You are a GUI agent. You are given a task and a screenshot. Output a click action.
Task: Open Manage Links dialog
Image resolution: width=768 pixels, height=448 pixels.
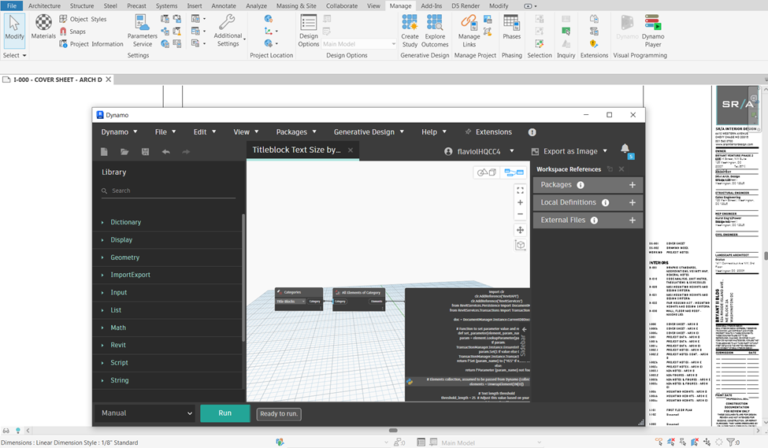469,30
